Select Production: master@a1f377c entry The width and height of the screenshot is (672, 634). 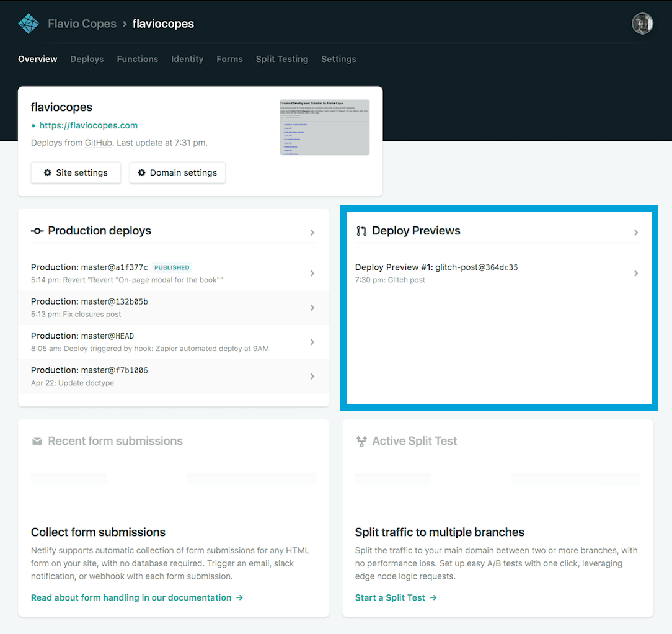pyautogui.click(x=174, y=273)
